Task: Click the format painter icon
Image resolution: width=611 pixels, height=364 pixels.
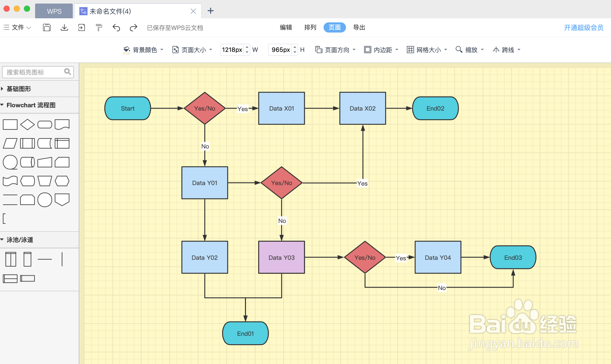Action: (99, 27)
